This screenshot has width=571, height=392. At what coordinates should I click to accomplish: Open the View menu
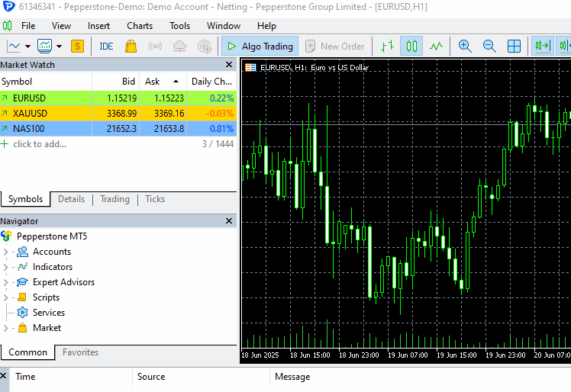[61, 26]
